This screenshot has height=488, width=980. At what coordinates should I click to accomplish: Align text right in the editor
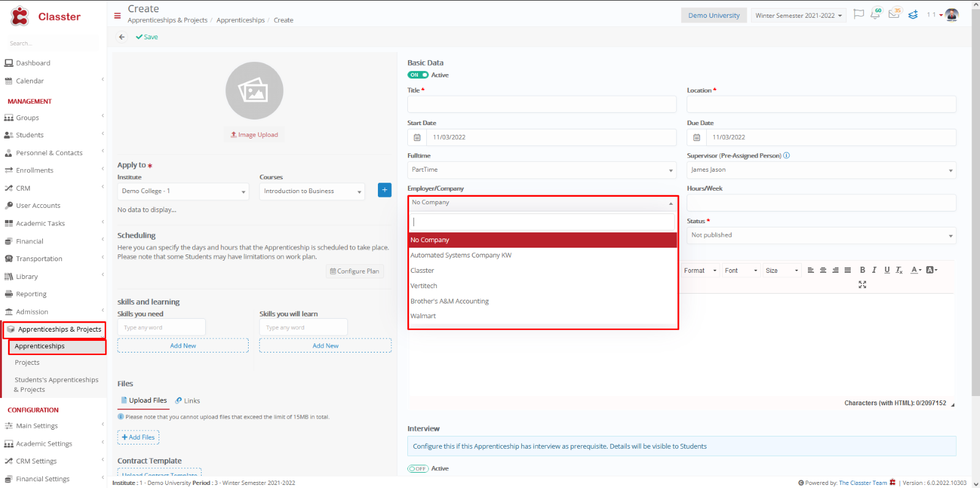[x=835, y=270]
